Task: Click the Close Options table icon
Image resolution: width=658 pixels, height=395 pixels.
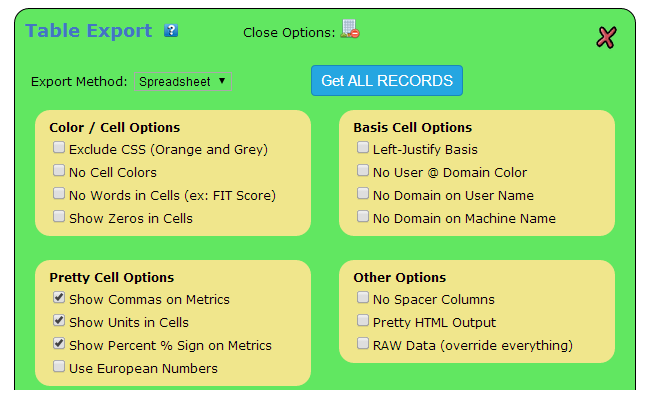Action: (x=350, y=29)
